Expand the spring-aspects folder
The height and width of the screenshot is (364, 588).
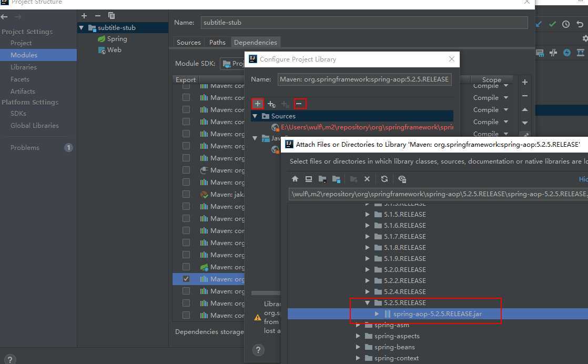pos(358,336)
